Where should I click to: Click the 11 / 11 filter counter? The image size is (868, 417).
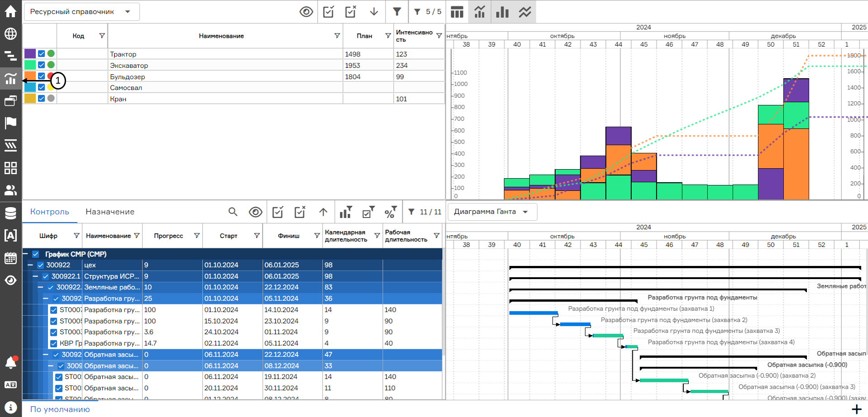(x=424, y=212)
